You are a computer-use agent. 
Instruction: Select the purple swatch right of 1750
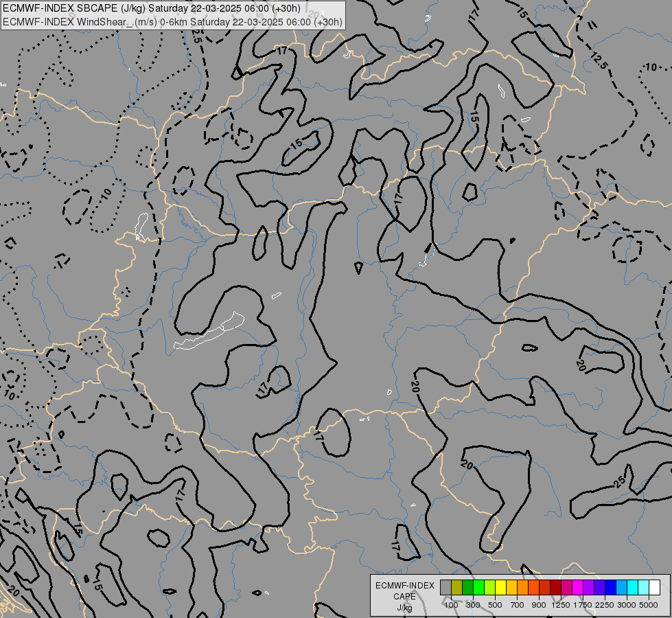tap(588, 588)
